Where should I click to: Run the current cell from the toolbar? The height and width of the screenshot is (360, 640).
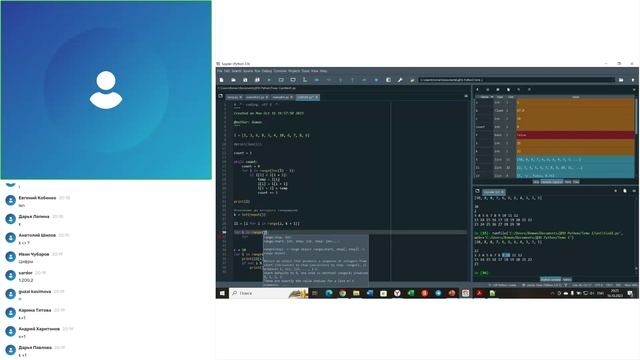tap(281, 80)
